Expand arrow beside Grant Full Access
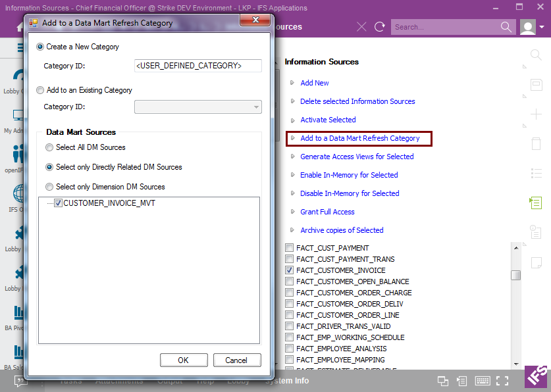This screenshot has width=551, height=392. (292, 212)
